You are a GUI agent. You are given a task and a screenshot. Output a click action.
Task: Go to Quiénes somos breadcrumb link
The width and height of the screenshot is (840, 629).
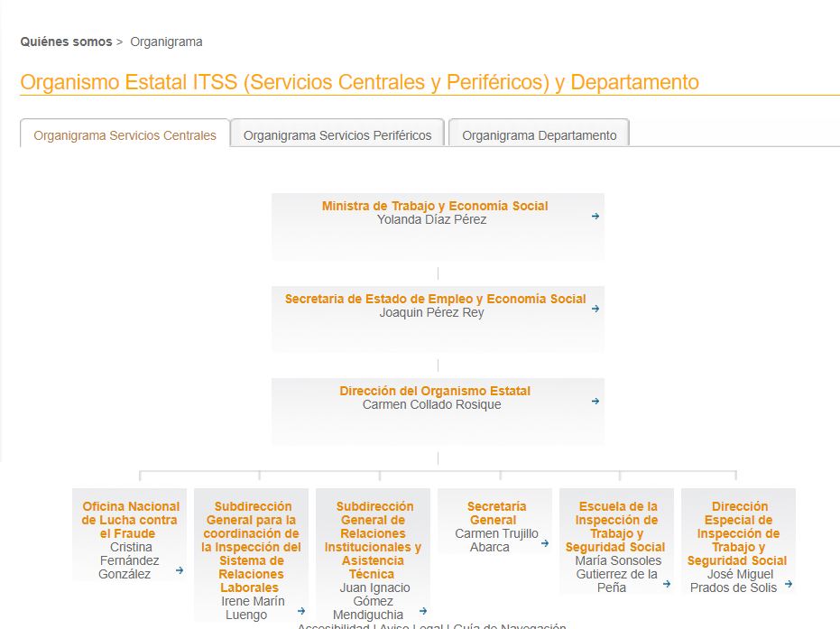coord(66,42)
